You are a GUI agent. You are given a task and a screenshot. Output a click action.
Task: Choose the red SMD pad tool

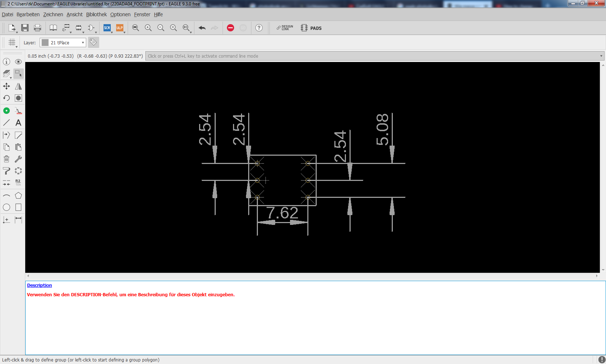(18, 111)
